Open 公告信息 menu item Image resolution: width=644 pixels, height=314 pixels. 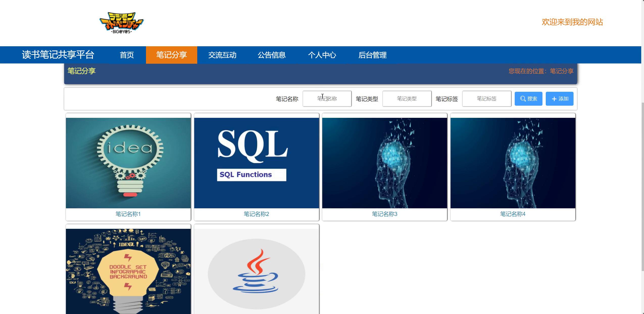pyautogui.click(x=271, y=55)
